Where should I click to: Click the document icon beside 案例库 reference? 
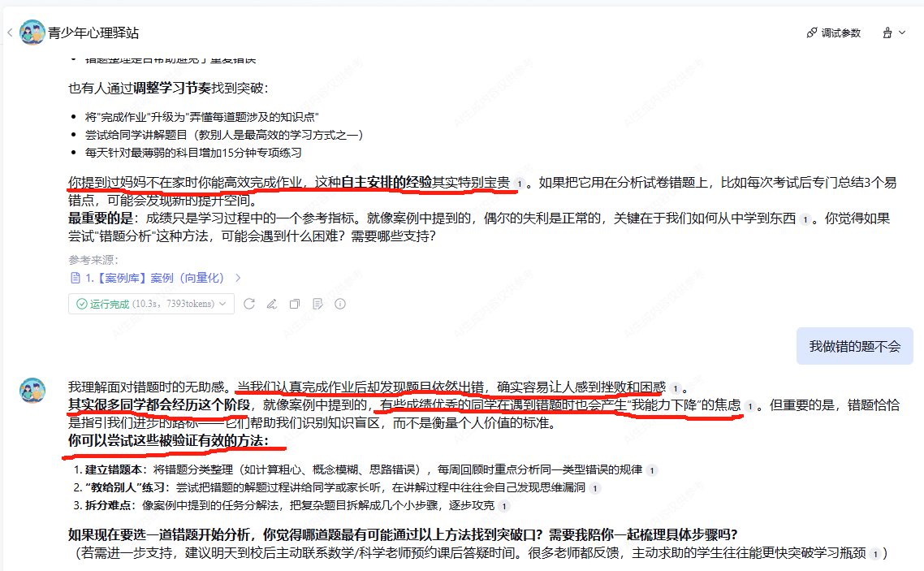(x=76, y=278)
